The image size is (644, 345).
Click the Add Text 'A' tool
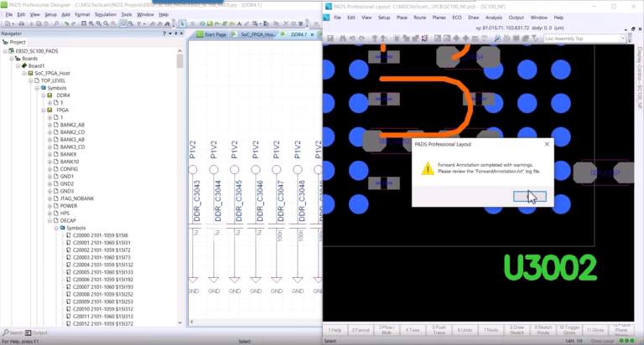[x=240, y=23]
